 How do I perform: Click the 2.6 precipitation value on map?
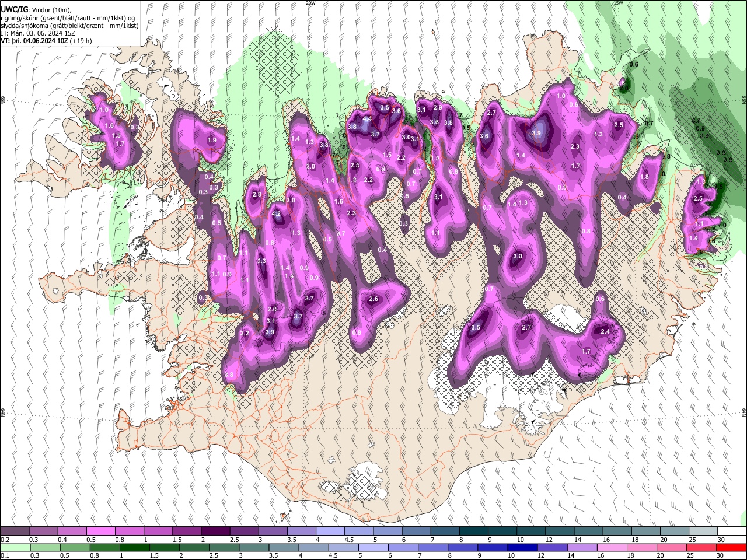[373, 299]
